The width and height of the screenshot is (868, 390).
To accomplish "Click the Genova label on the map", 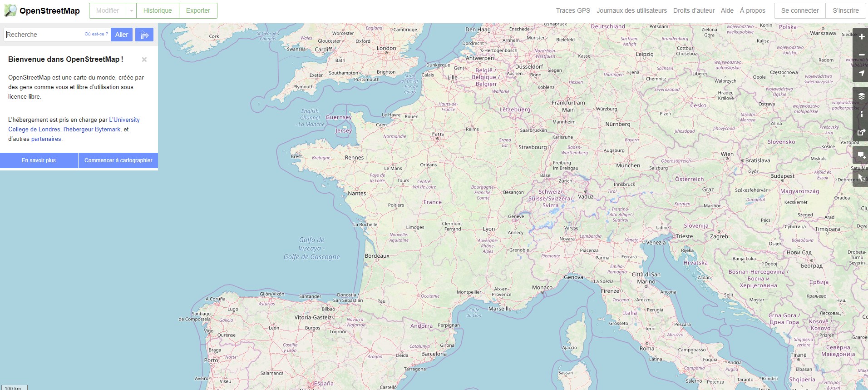I will click(573, 277).
